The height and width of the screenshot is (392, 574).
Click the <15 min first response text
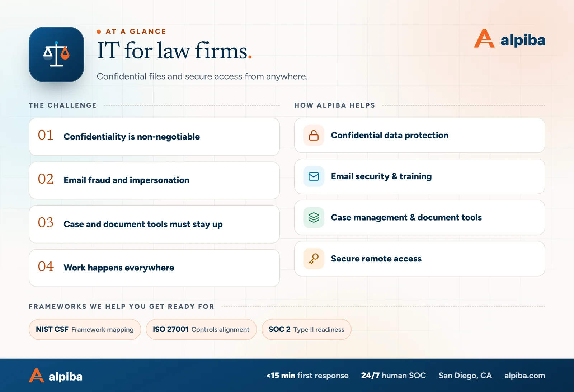(x=307, y=376)
